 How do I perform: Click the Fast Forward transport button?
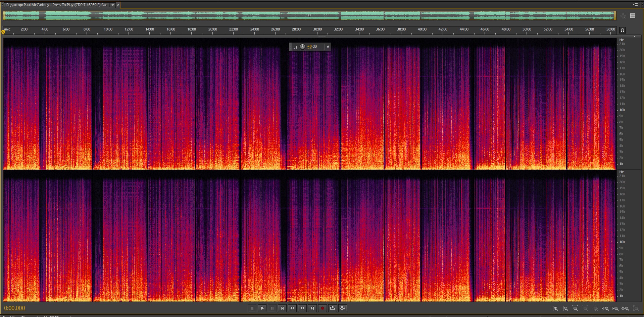pyautogui.click(x=302, y=308)
